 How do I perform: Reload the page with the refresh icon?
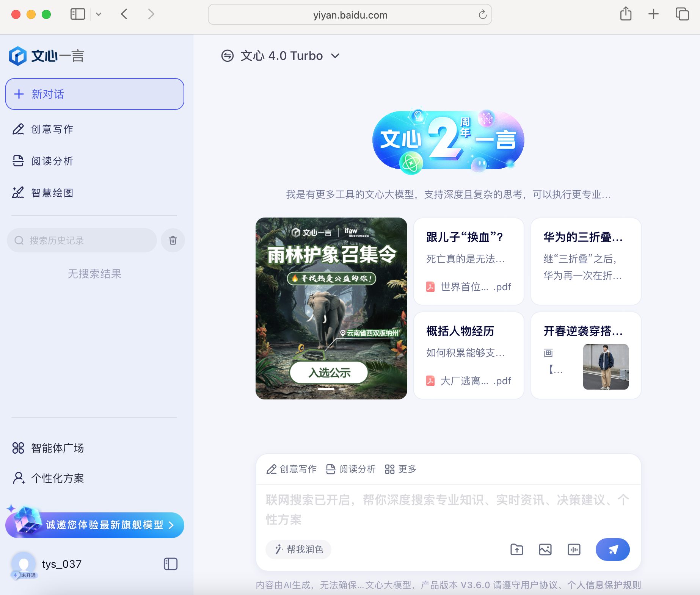(482, 15)
